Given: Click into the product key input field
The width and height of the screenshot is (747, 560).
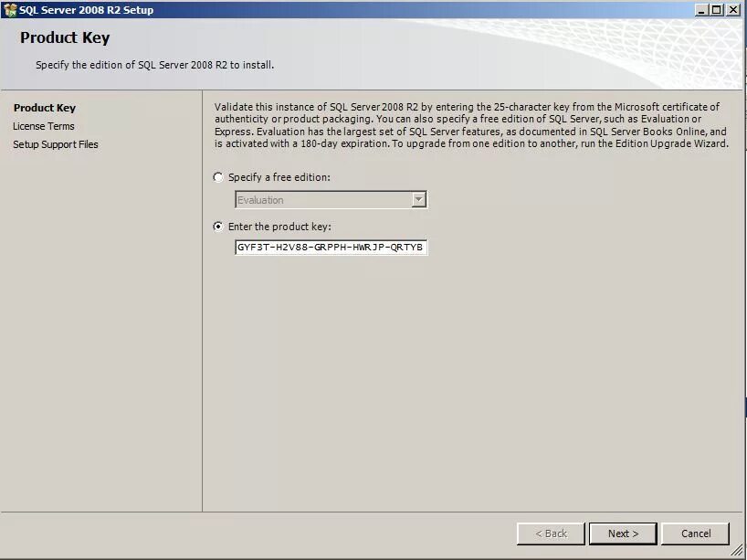Looking at the screenshot, I should 331,248.
